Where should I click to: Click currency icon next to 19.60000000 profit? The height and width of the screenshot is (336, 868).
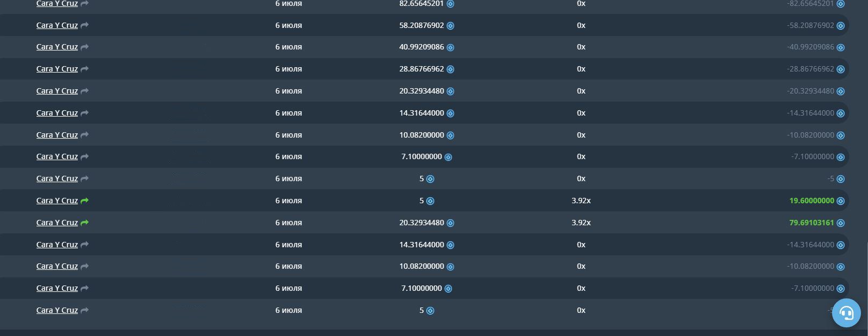841,201
